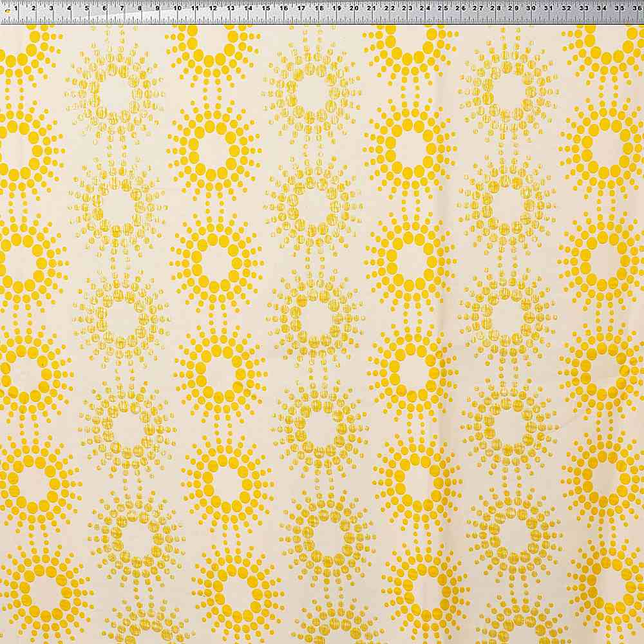Click the ruler number "15"
The width and height of the screenshot is (644, 644).
click(x=266, y=8)
